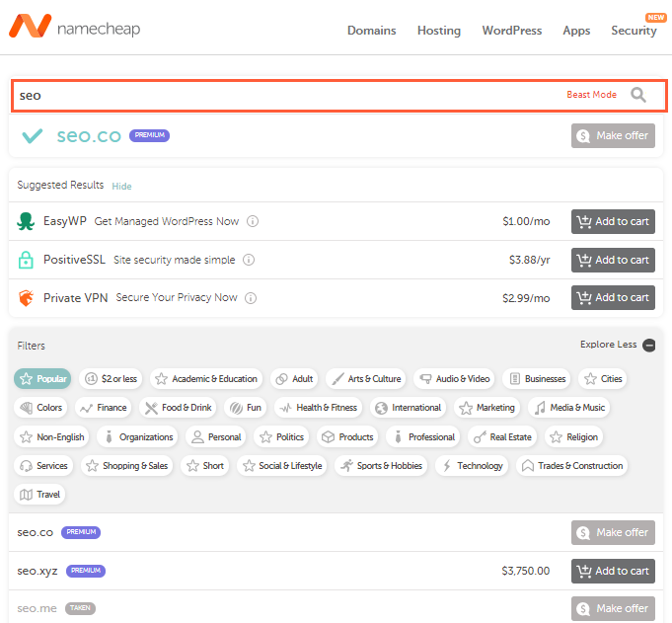This screenshot has height=623, width=672.
Task: Click info icon next to EasyWP
Action: (x=253, y=221)
